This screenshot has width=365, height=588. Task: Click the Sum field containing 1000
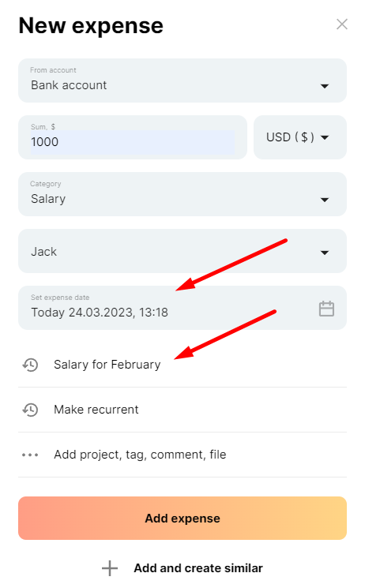click(x=133, y=137)
